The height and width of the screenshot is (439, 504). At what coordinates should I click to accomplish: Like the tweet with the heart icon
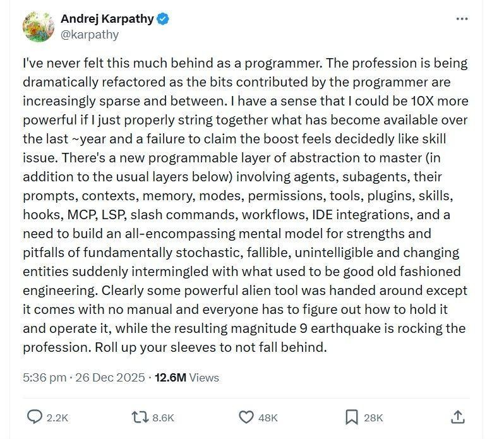tap(246, 416)
